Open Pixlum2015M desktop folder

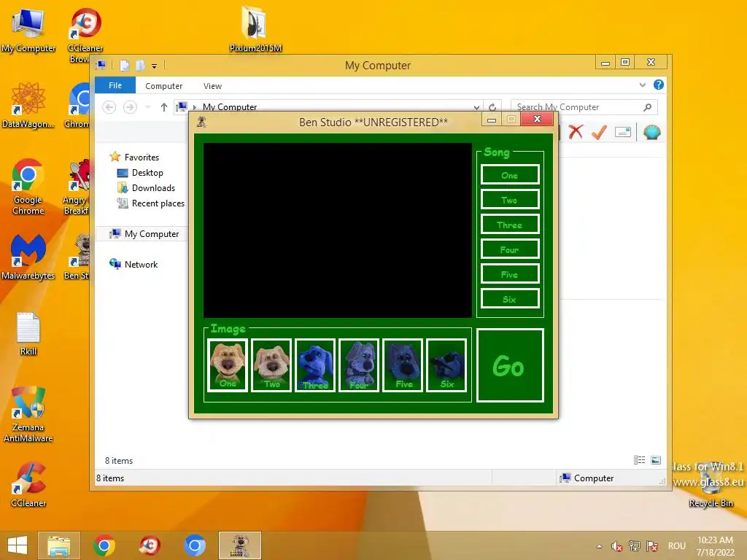(x=255, y=28)
